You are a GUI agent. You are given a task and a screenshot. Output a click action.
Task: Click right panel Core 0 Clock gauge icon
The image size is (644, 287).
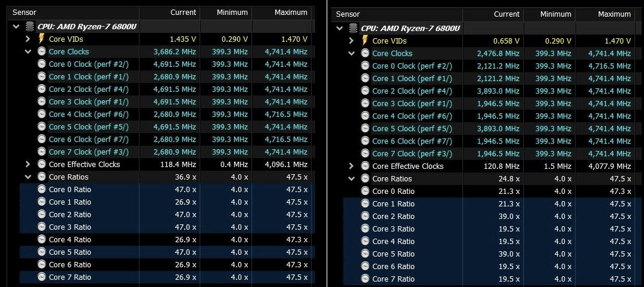coord(365,66)
